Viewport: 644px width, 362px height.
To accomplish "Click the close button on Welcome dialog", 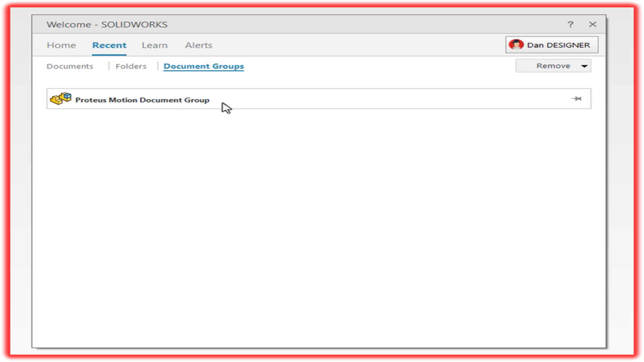I will pyautogui.click(x=593, y=24).
